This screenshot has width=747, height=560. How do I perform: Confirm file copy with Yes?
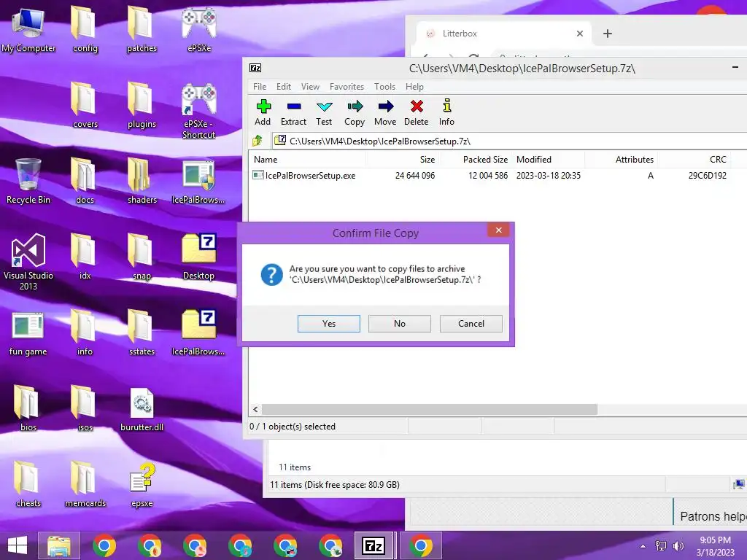click(x=329, y=323)
